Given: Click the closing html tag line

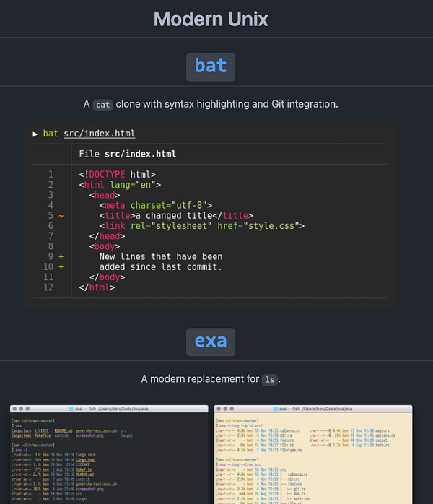Looking at the screenshot, I should (x=97, y=287).
